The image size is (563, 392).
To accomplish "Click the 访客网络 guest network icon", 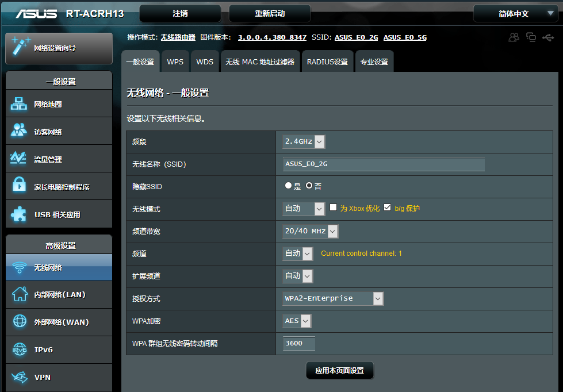I will click(18, 130).
